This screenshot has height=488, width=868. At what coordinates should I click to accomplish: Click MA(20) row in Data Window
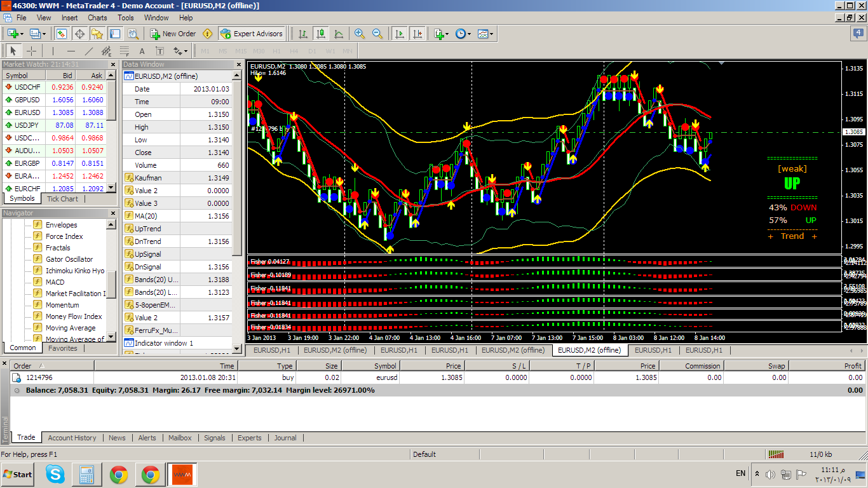click(x=177, y=216)
